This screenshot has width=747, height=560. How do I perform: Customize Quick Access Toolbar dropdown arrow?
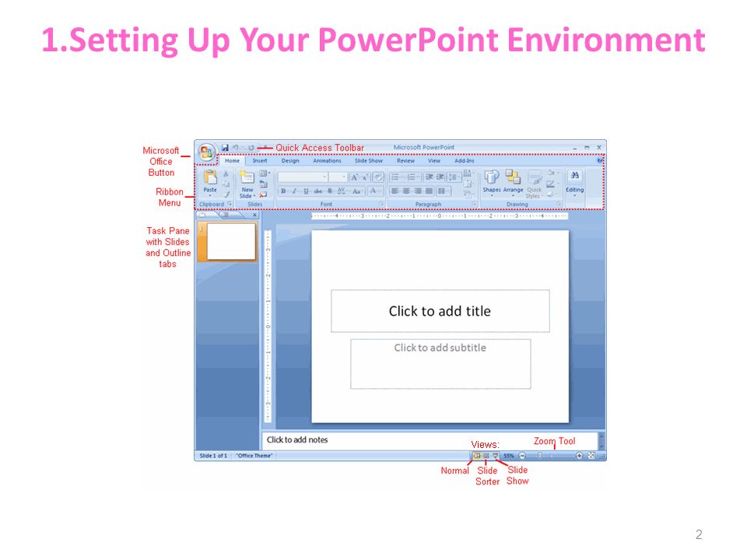tap(265, 148)
